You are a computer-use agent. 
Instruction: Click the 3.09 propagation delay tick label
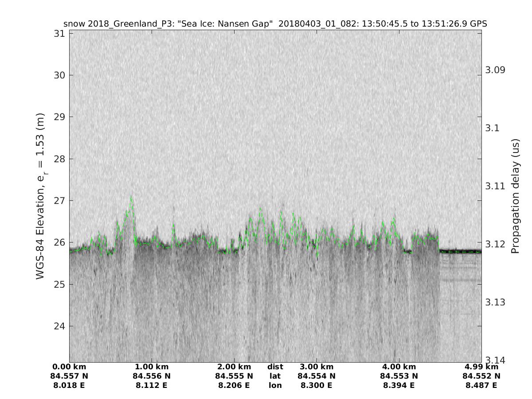point(497,70)
